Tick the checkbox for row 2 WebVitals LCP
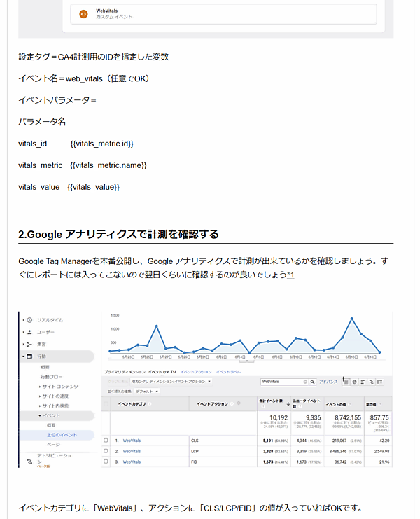Image resolution: width=420 pixels, height=519 pixels. pyautogui.click(x=106, y=451)
